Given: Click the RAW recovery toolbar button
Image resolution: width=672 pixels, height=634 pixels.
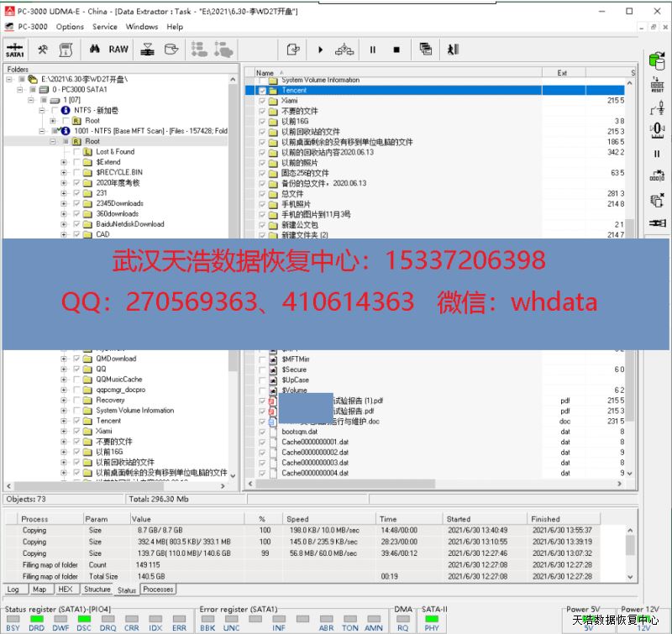Looking at the screenshot, I should (x=118, y=50).
